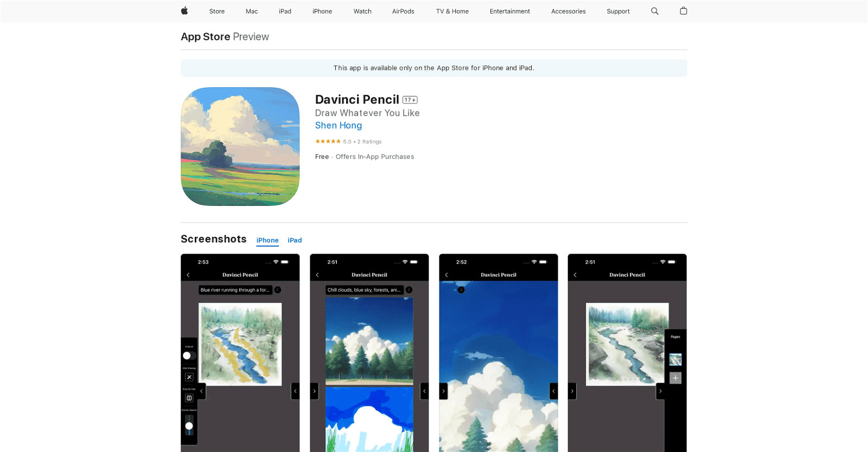Open the Pages panel screenshot
This screenshot has height=452, width=868.
(627, 353)
